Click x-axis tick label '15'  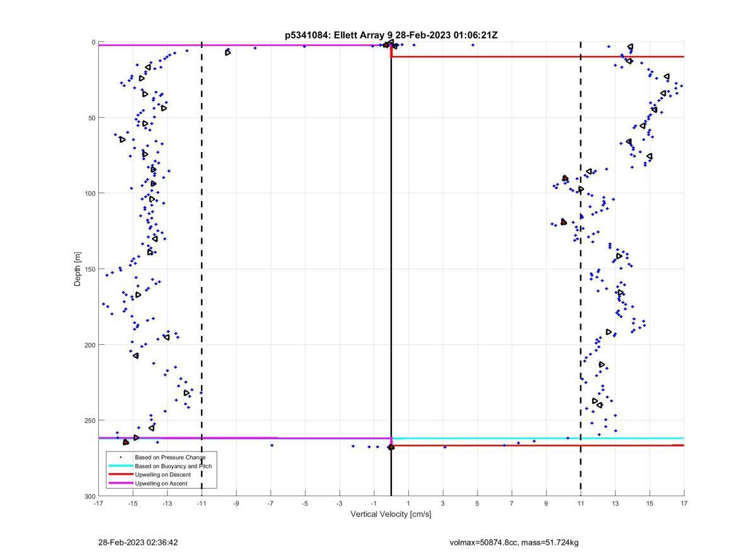(650, 503)
